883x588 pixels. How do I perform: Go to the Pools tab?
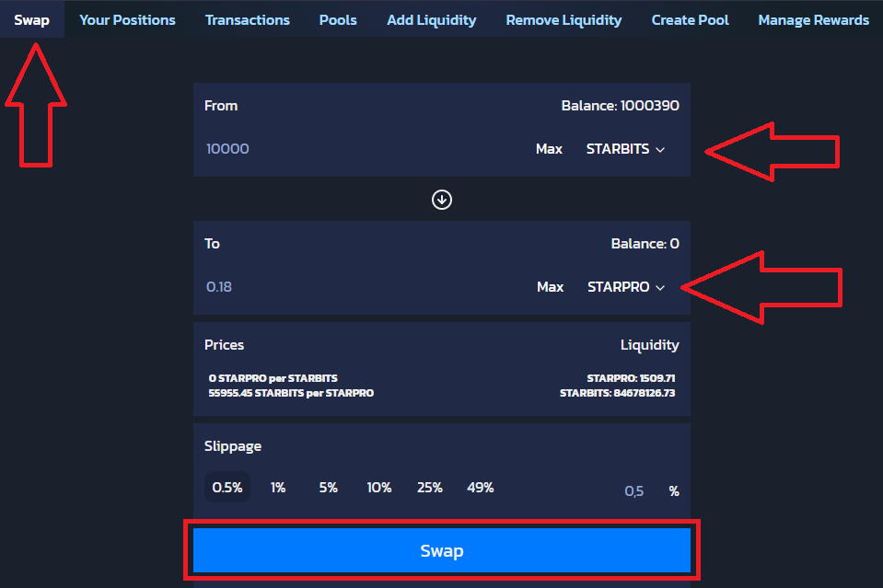coord(338,19)
